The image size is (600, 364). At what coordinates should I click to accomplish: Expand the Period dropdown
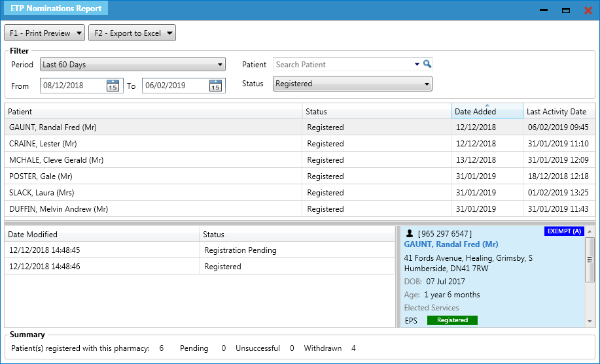[220, 65]
